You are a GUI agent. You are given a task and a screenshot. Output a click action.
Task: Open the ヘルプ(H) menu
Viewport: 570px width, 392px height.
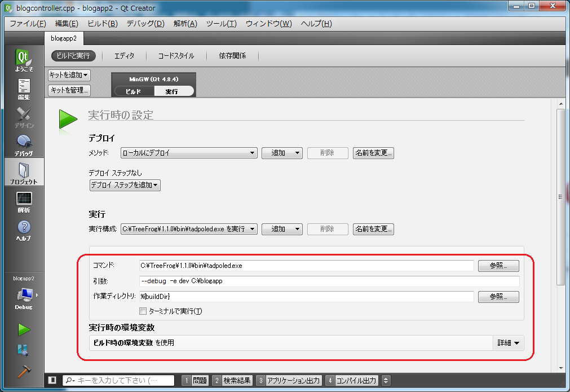[x=316, y=24]
